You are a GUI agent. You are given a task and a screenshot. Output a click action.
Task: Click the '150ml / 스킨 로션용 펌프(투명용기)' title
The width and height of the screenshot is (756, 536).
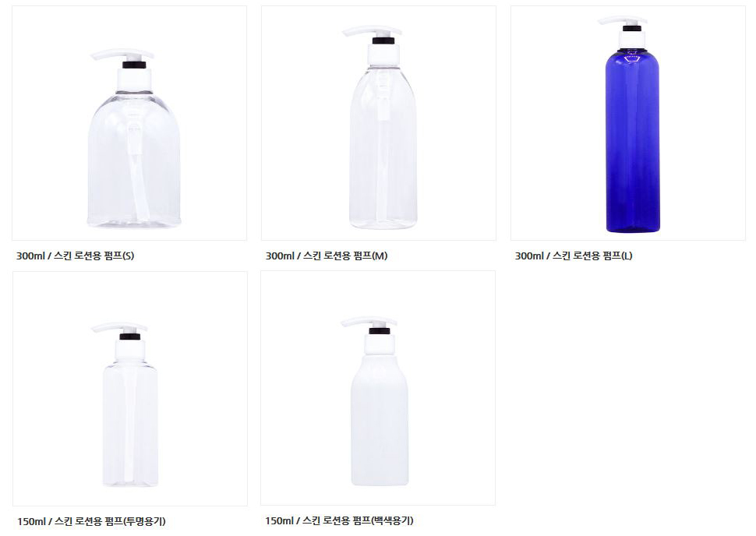[92, 521]
